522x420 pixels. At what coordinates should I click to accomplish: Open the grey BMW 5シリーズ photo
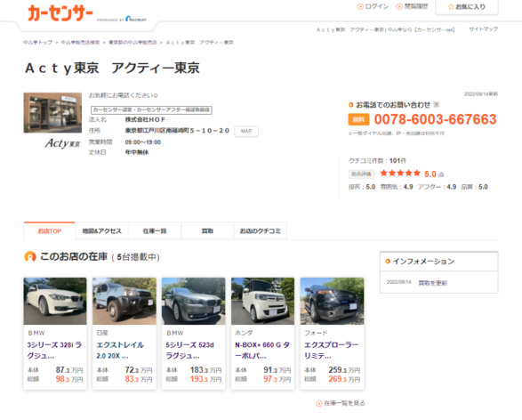(x=194, y=301)
